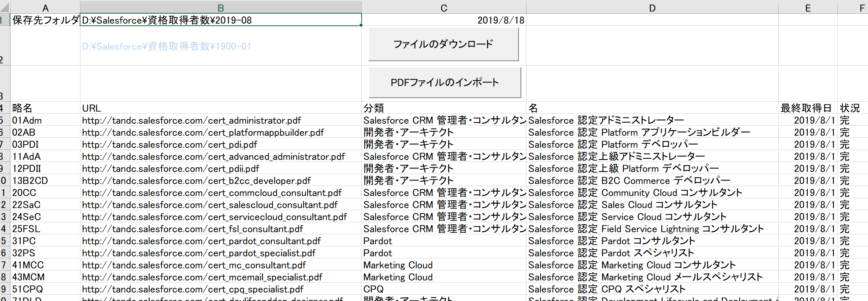Select cell 02AB
868x301 pixels.
point(45,132)
